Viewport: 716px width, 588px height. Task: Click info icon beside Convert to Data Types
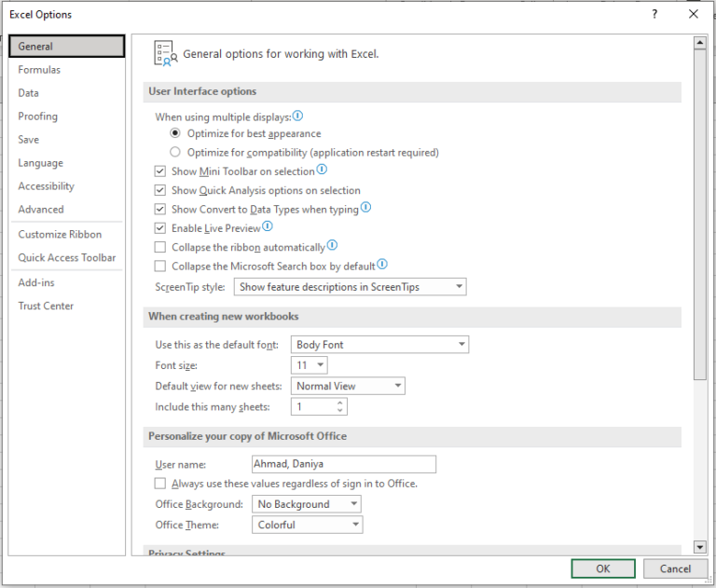click(x=365, y=208)
